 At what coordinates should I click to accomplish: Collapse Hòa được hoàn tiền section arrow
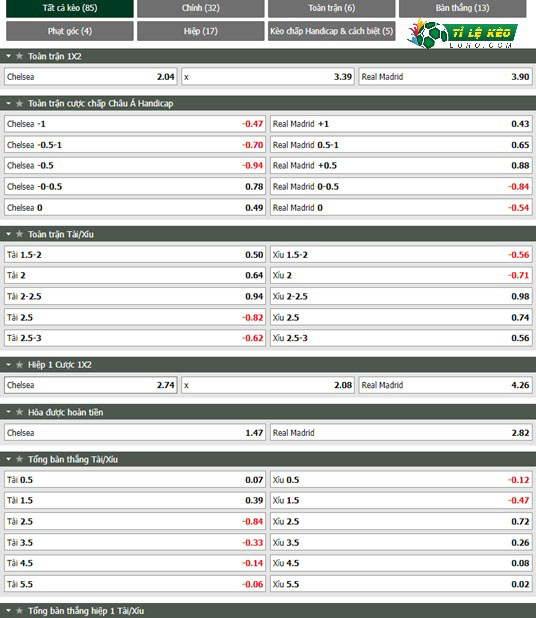pyautogui.click(x=9, y=412)
